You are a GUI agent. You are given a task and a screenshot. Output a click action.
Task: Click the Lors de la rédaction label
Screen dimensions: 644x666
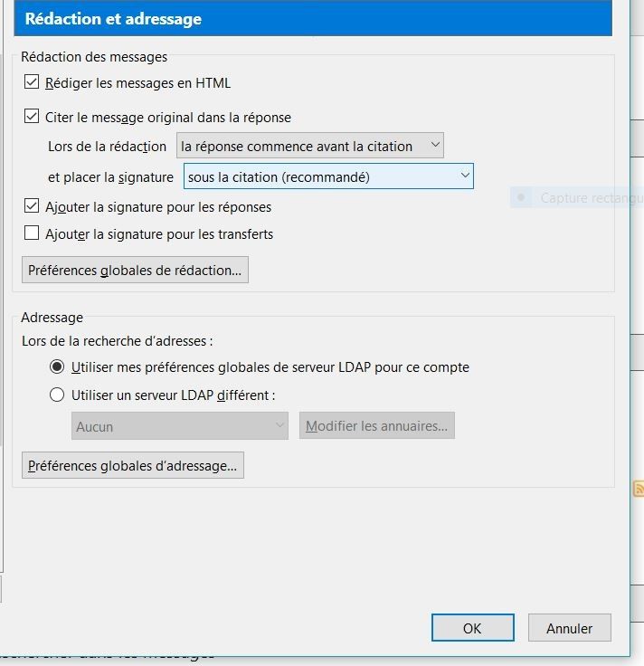tap(107, 147)
